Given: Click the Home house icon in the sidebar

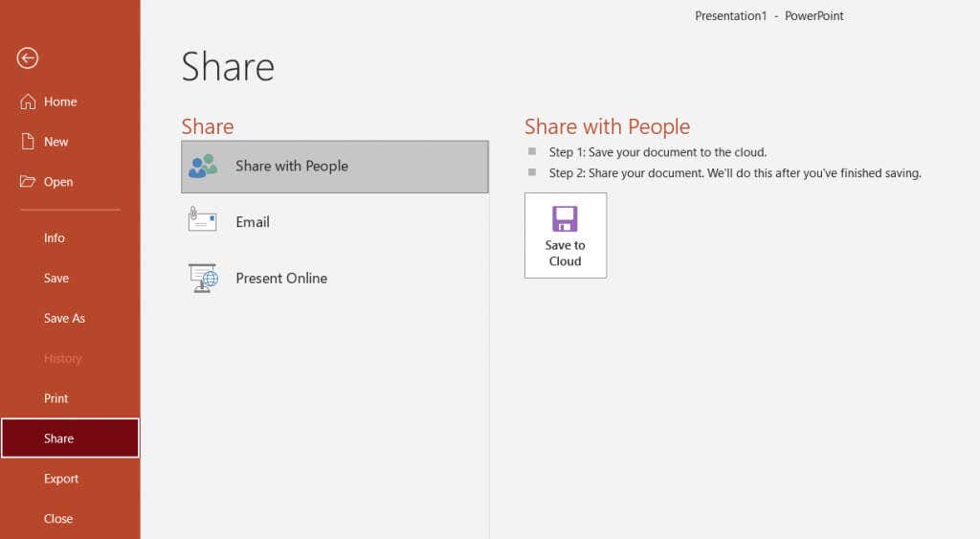Looking at the screenshot, I should 28,101.
